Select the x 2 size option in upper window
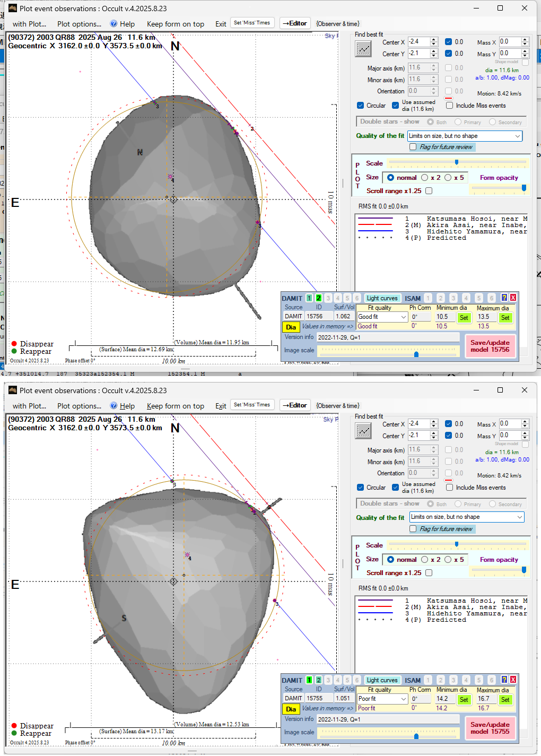The image size is (541, 756). tap(425, 178)
